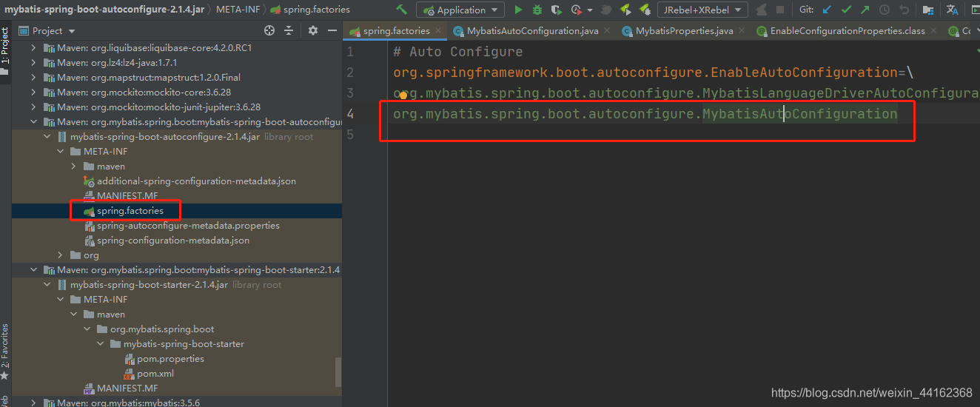Click the Build project hammer icon
This screenshot has width=980, height=407.
tap(402, 10)
